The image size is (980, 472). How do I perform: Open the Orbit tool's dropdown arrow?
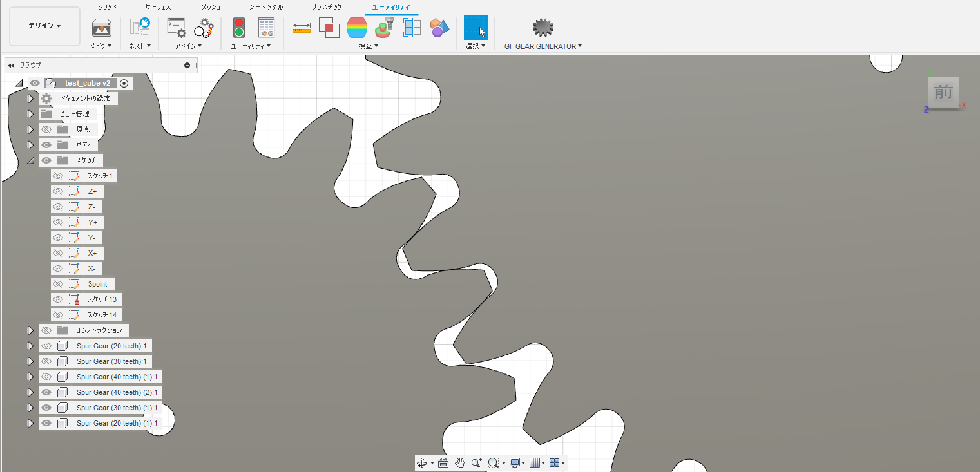click(432, 463)
